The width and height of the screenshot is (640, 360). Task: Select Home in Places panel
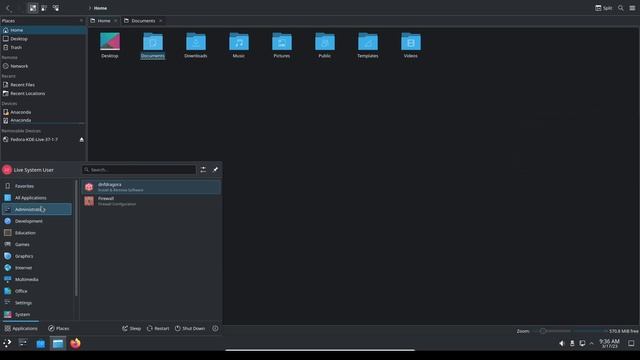(x=43, y=30)
